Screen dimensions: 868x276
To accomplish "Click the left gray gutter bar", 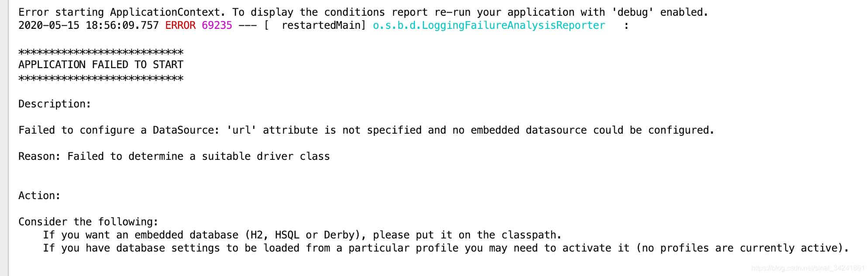I will click(4, 138).
